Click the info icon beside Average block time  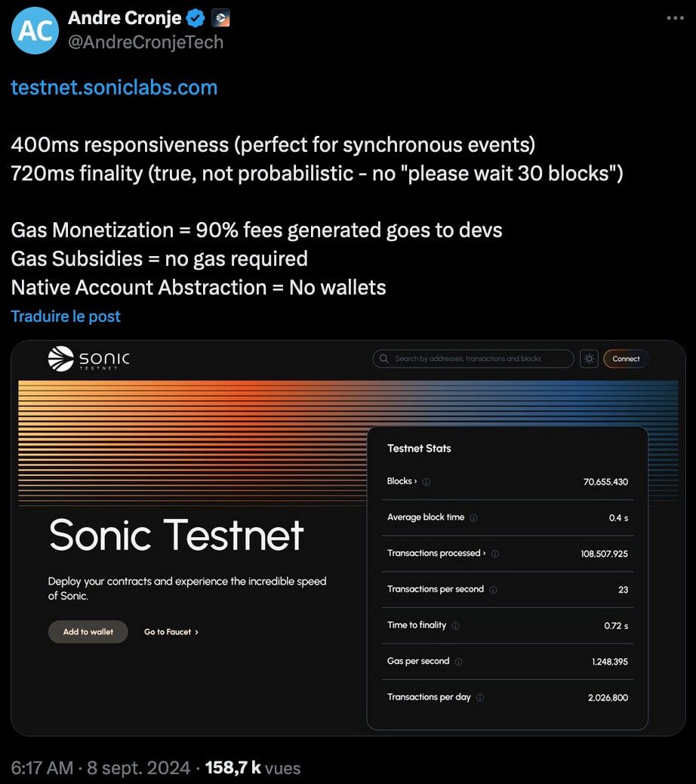(x=474, y=518)
